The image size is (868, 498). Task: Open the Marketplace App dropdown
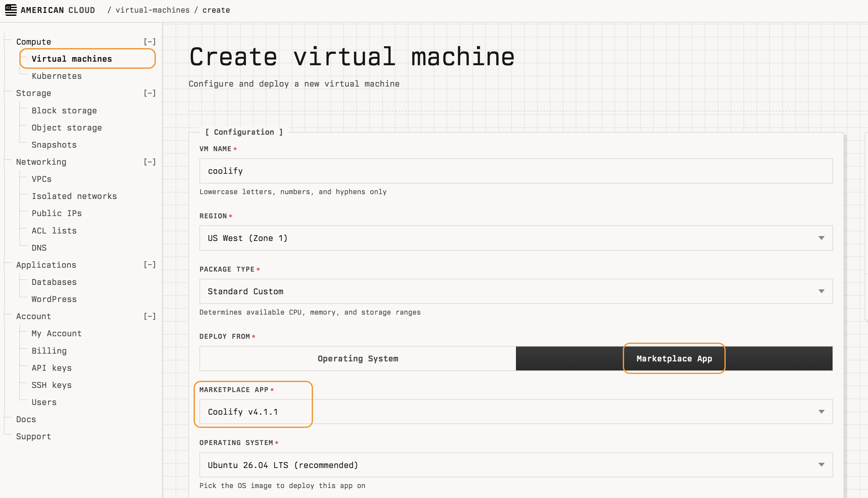516,412
